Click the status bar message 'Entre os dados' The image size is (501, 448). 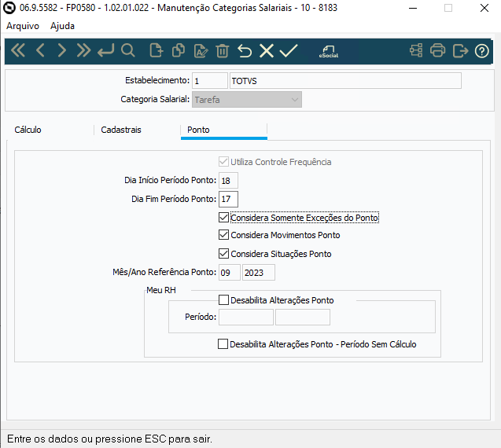click(109, 439)
